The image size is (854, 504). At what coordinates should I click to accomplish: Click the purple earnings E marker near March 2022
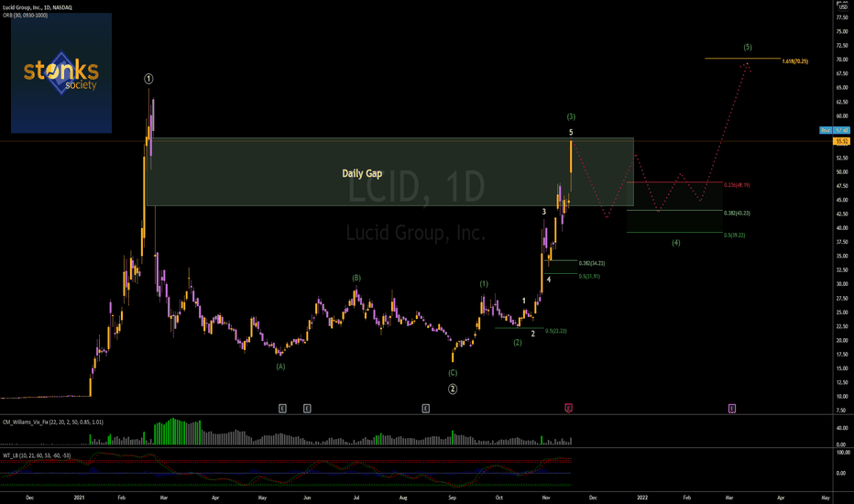tap(732, 408)
